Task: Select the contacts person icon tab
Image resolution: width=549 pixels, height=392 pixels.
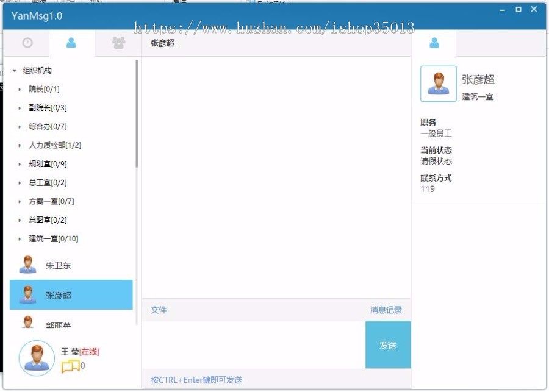Action: (72, 42)
